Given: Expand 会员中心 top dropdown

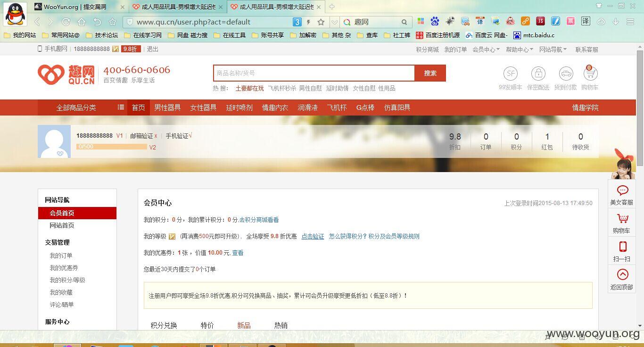Looking at the screenshot, I should 486,50.
